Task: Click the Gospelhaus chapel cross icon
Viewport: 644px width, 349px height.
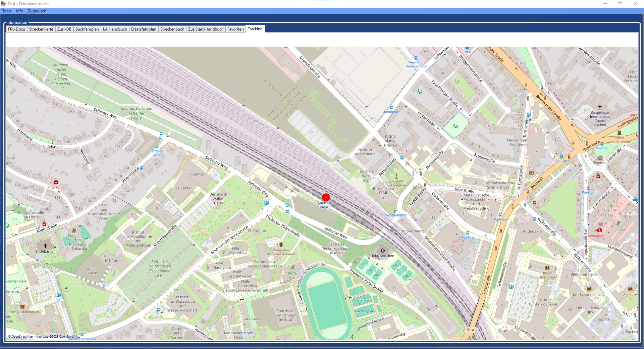Action: [x=600, y=107]
